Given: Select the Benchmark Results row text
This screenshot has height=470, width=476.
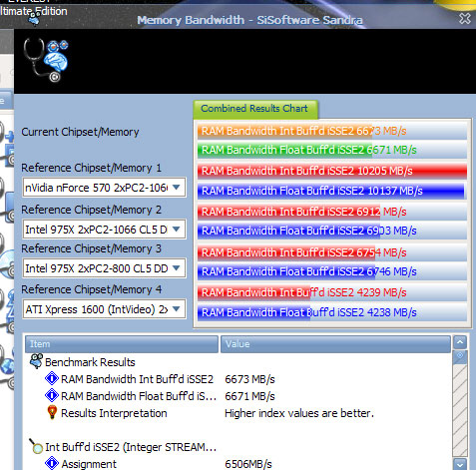Looking at the screenshot, I should coord(90,362).
